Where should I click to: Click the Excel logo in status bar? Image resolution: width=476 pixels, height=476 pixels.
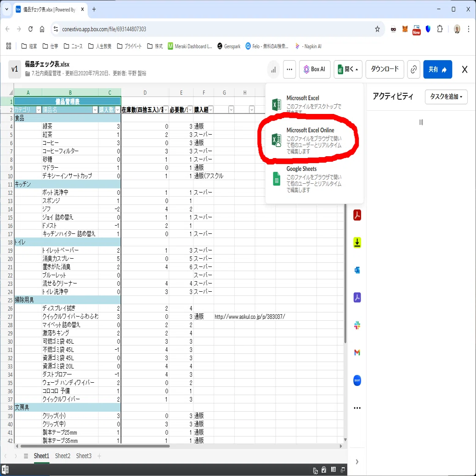coord(5,470)
